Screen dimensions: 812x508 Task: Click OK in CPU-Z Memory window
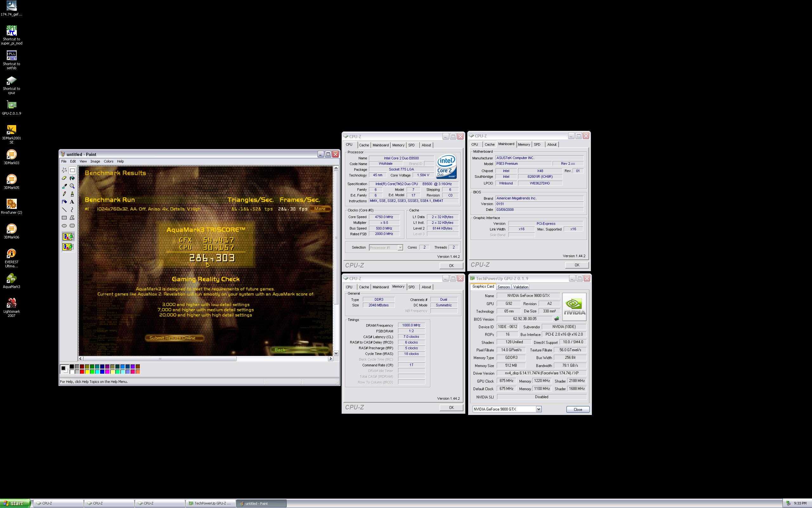point(451,407)
